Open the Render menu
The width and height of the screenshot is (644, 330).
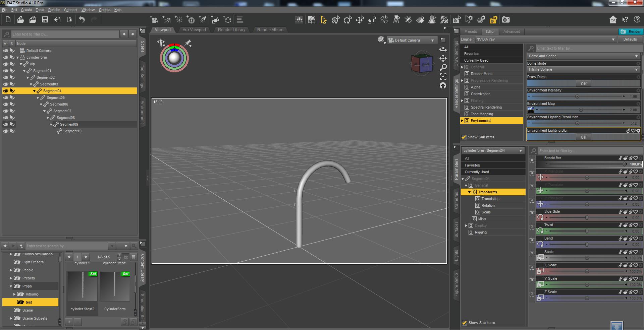click(x=54, y=10)
